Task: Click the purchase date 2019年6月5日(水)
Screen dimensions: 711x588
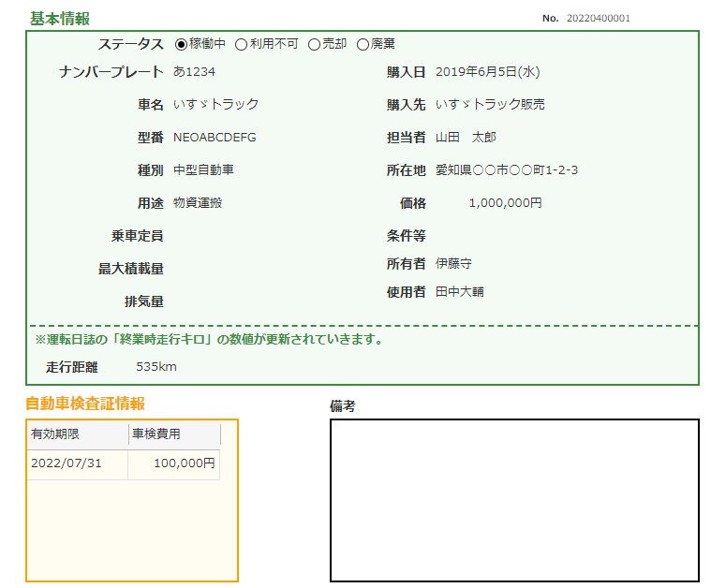Action: click(x=487, y=72)
